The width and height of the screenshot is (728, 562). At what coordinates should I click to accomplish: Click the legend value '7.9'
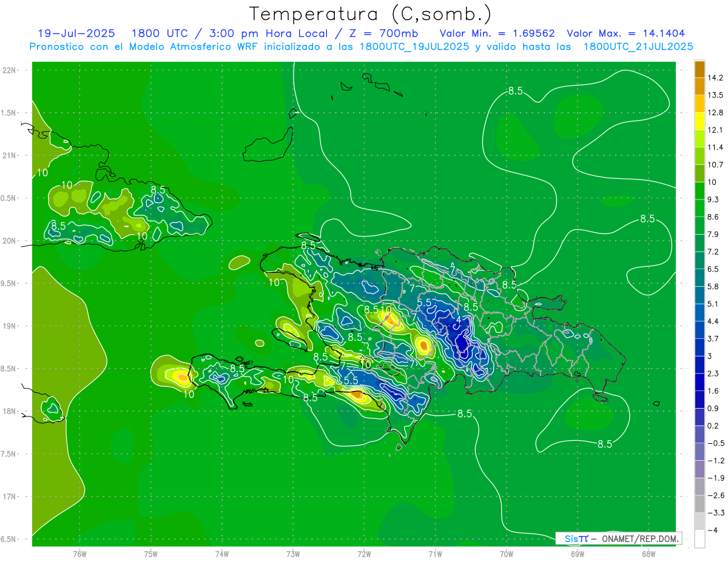pos(713,235)
